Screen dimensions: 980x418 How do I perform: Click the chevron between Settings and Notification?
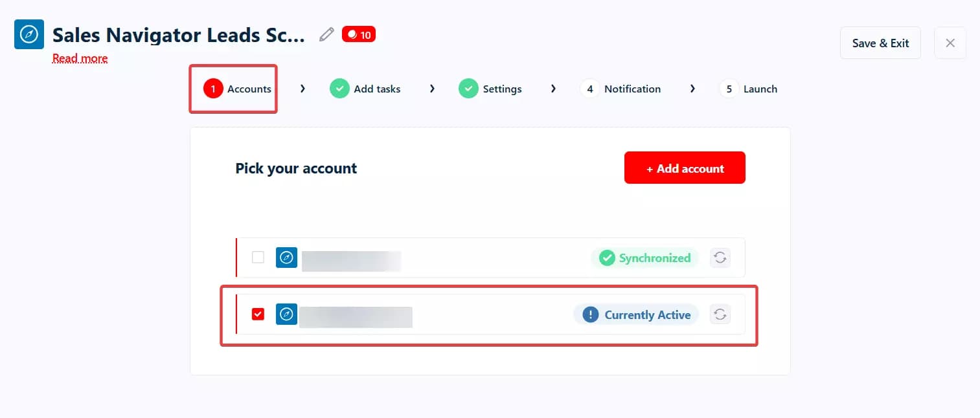[553, 88]
